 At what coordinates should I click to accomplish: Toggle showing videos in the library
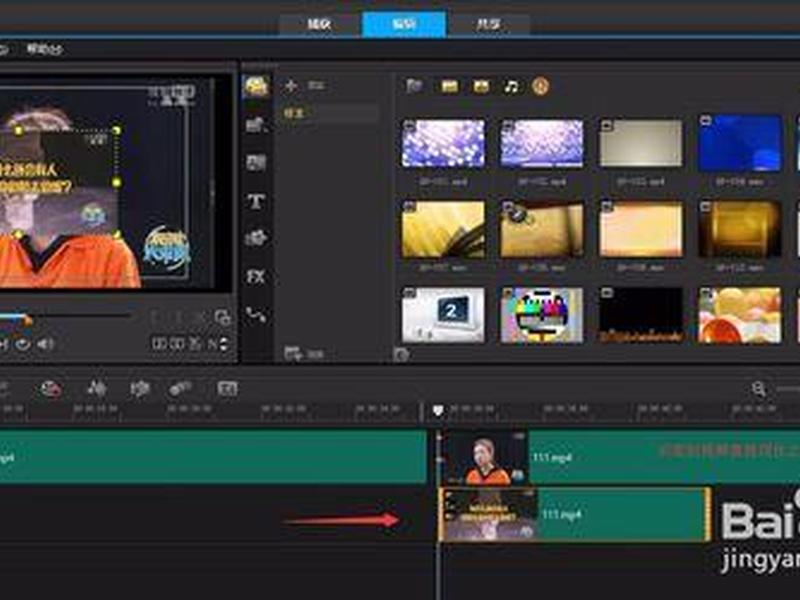click(449, 86)
